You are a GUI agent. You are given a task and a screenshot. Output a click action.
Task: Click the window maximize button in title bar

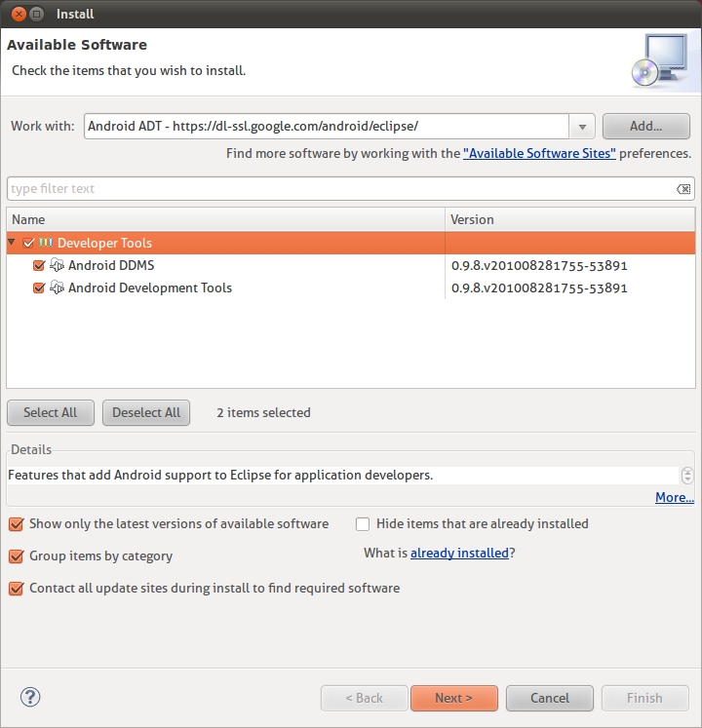pos(36,14)
